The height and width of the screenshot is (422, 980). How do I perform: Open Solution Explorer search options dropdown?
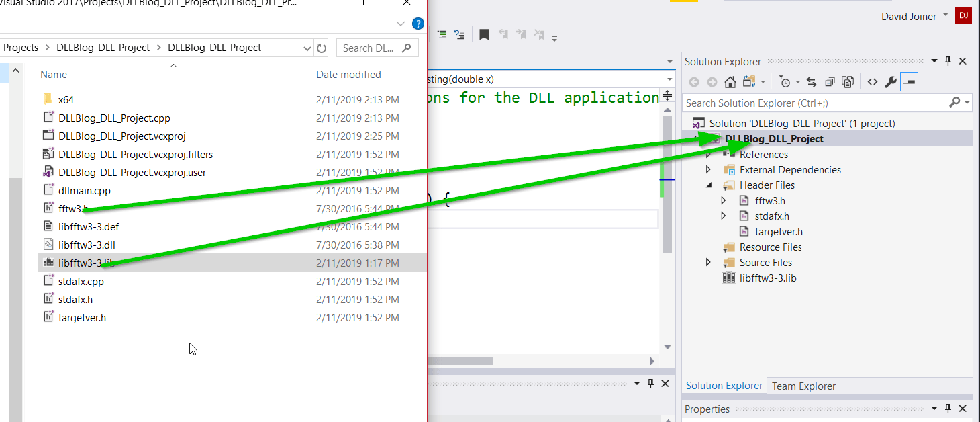click(967, 103)
